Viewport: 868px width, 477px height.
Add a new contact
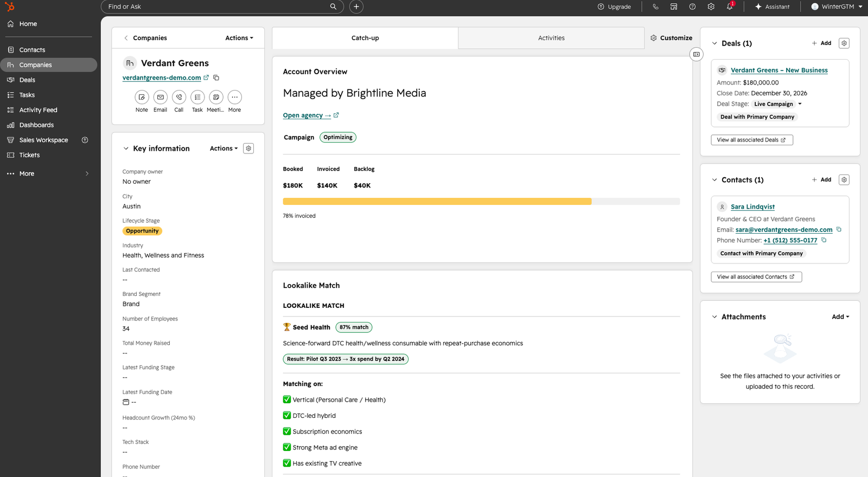pyautogui.click(x=821, y=180)
